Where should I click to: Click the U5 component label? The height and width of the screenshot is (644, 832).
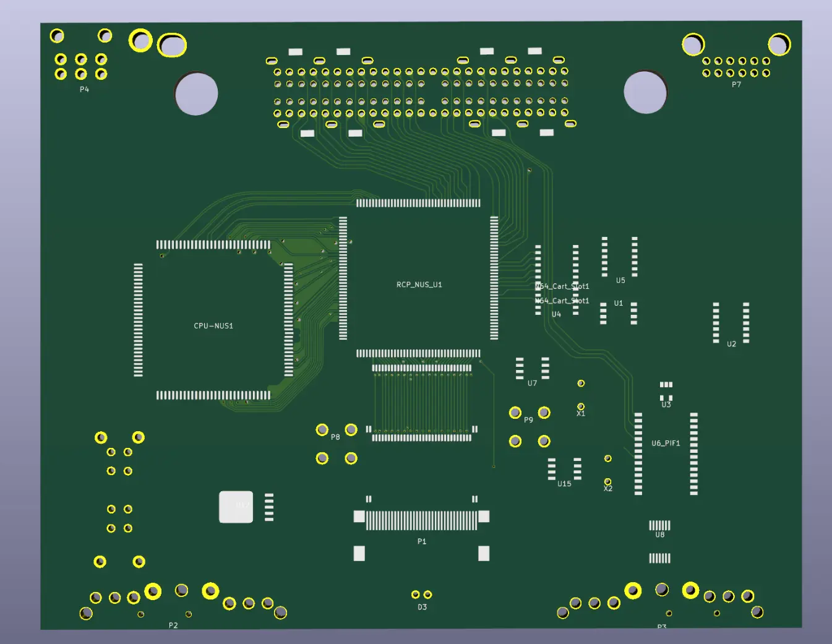tap(620, 280)
